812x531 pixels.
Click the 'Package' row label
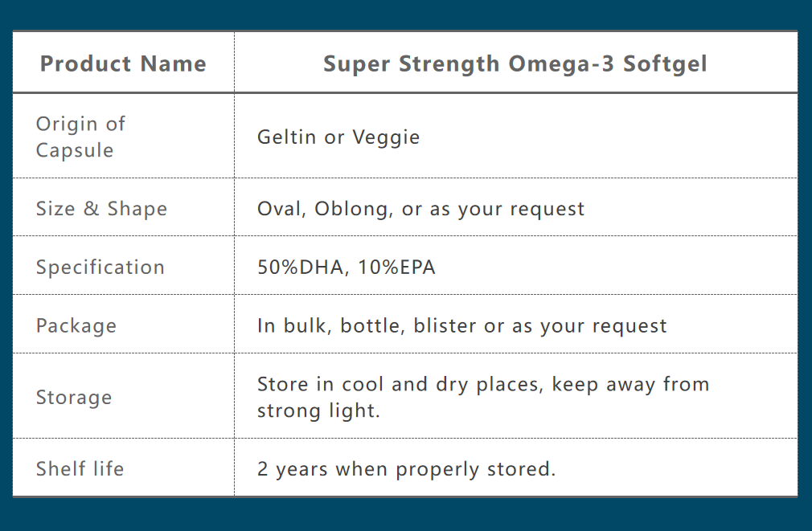(x=76, y=327)
